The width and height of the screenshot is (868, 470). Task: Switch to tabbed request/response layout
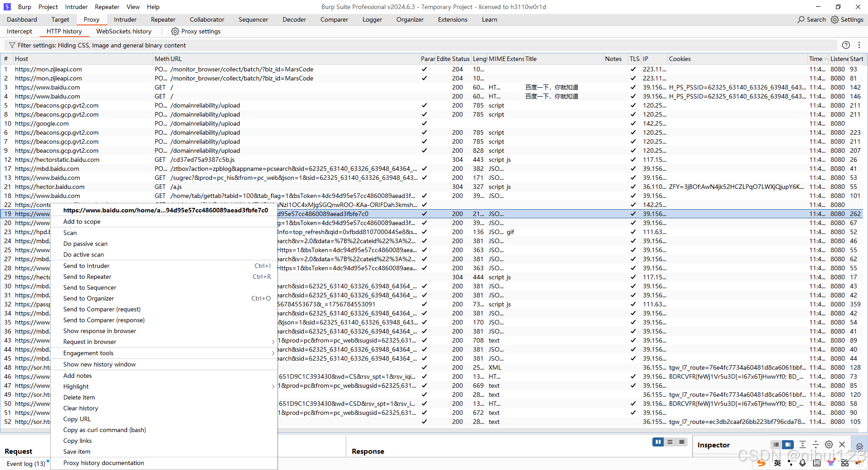[x=682, y=442]
